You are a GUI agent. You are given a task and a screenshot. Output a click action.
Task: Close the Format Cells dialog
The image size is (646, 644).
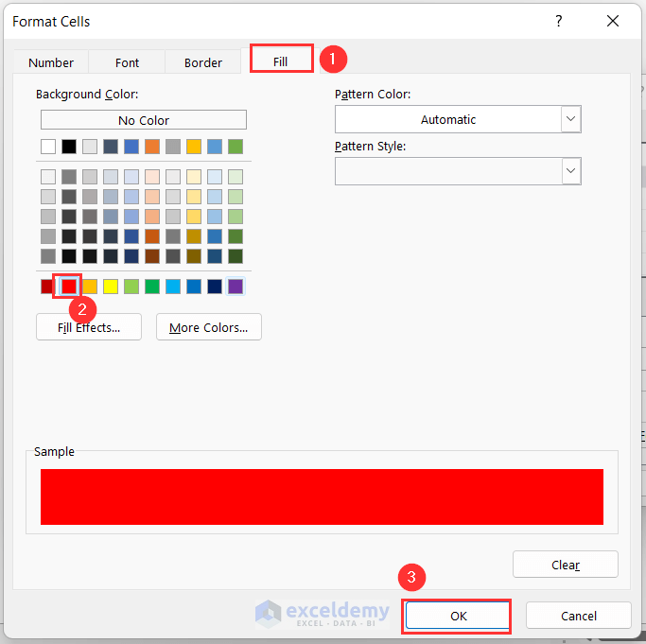click(613, 21)
